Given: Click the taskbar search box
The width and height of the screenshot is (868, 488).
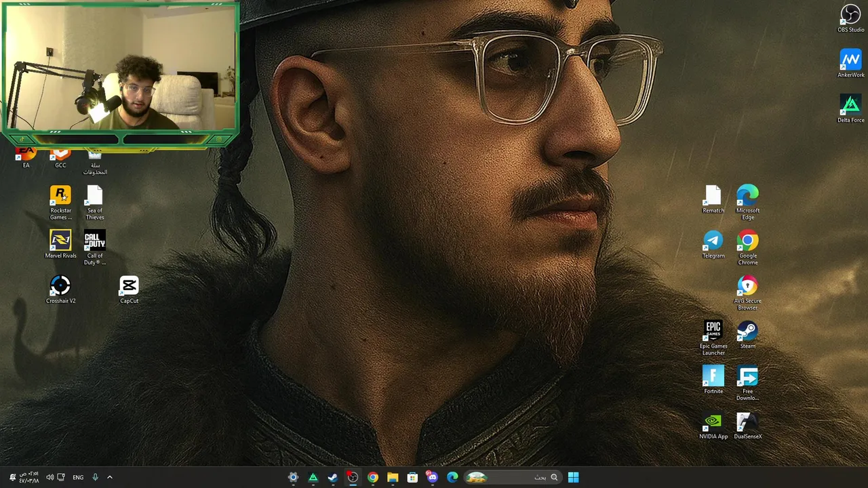Looking at the screenshot, I should (512, 477).
